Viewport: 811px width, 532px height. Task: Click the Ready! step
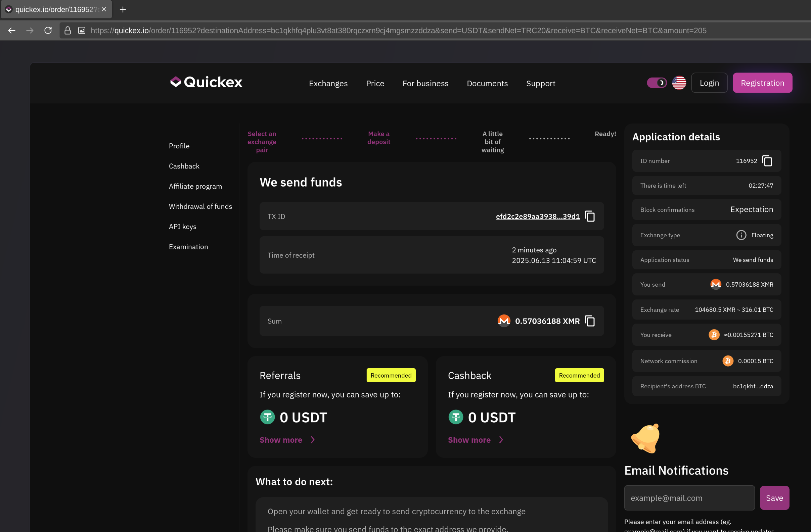(605, 134)
